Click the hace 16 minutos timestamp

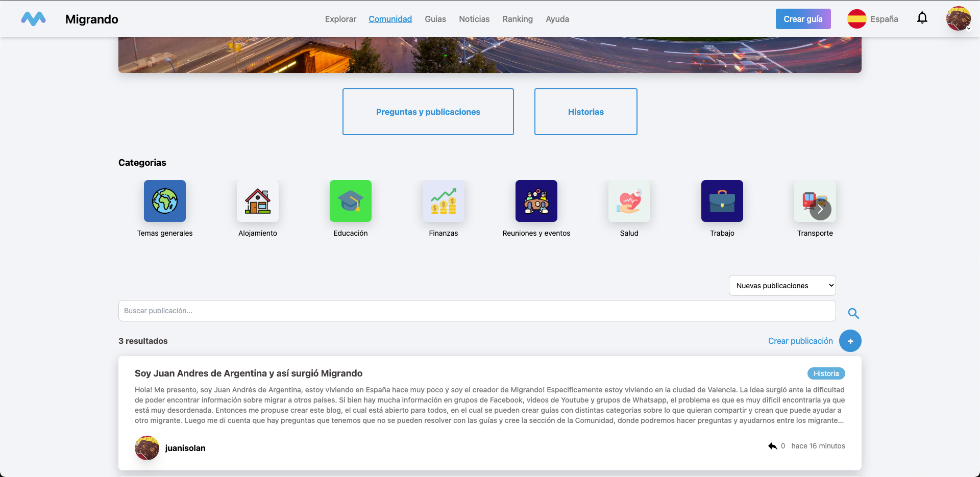tap(818, 446)
